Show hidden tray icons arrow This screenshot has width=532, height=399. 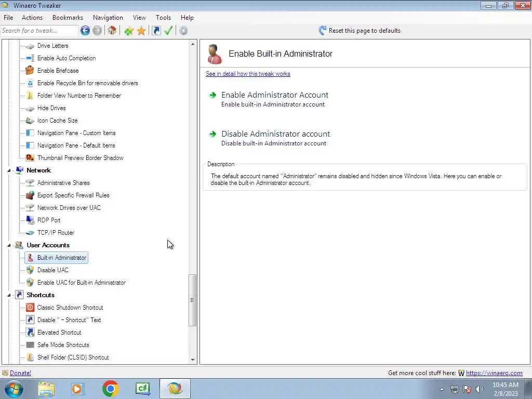tap(442, 389)
